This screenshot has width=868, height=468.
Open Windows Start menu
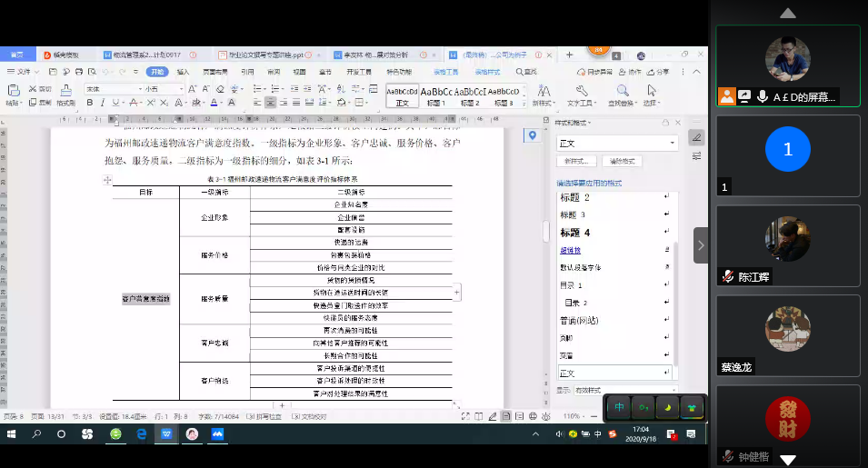(x=12, y=434)
